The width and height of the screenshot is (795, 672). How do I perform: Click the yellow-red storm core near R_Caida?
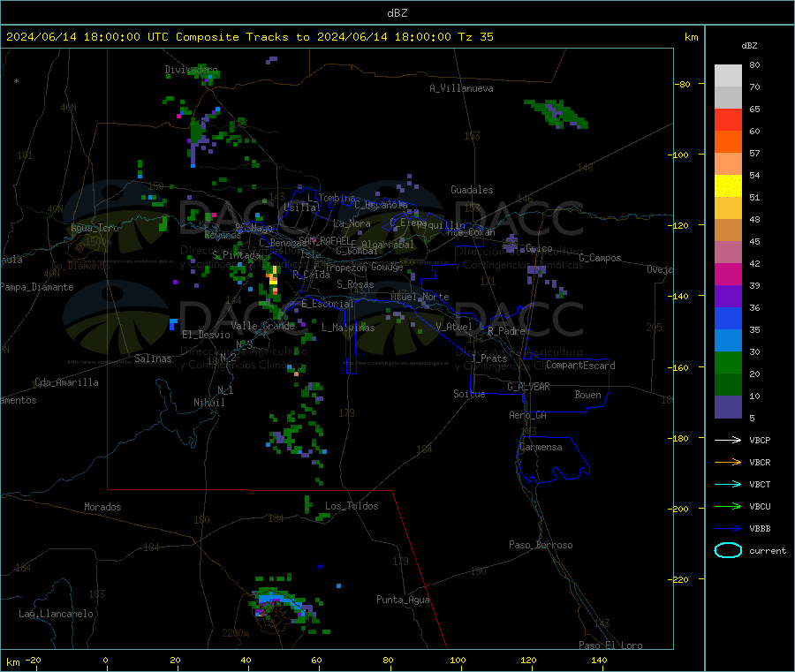click(273, 280)
